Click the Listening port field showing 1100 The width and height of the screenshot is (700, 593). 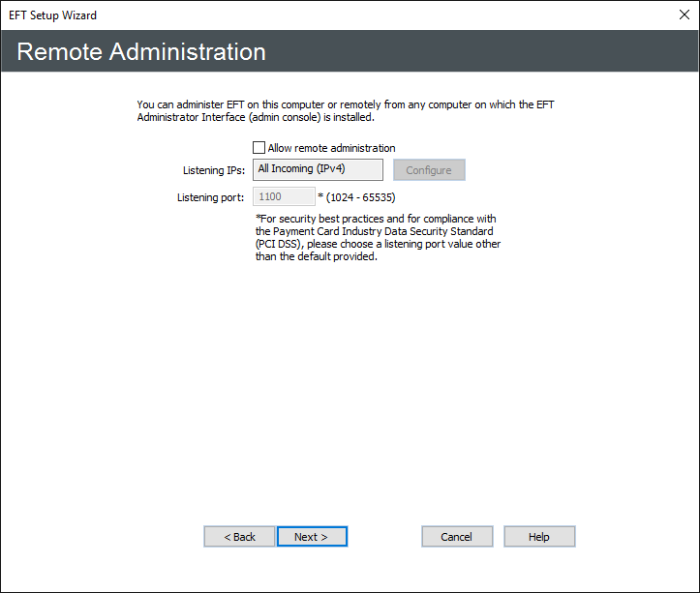(x=283, y=197)
